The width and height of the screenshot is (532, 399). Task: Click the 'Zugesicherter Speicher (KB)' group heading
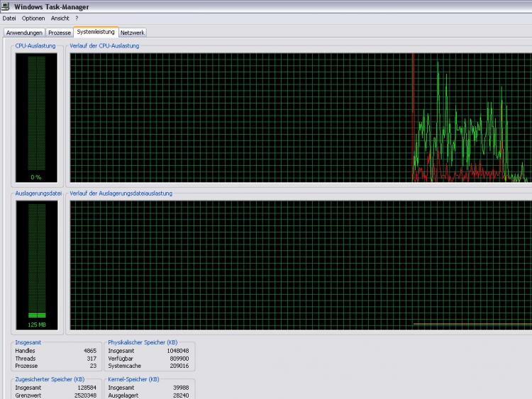50,379
